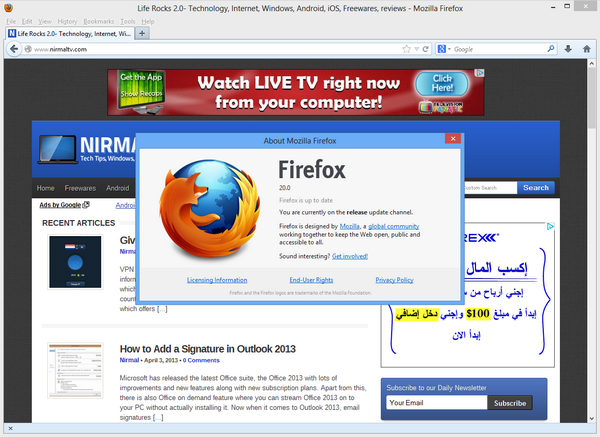
Task: Open the Freewares navigation item
Action: coord(80,188)
